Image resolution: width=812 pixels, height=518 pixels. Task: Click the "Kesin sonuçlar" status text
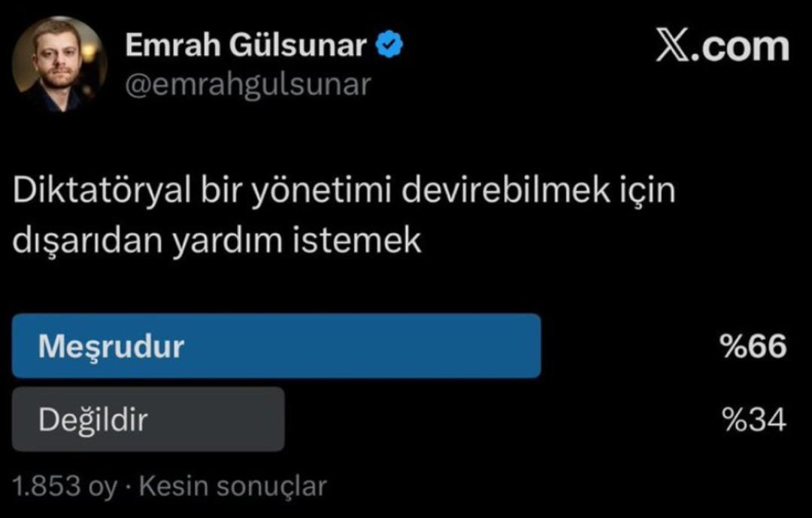(x=233, y=486)
